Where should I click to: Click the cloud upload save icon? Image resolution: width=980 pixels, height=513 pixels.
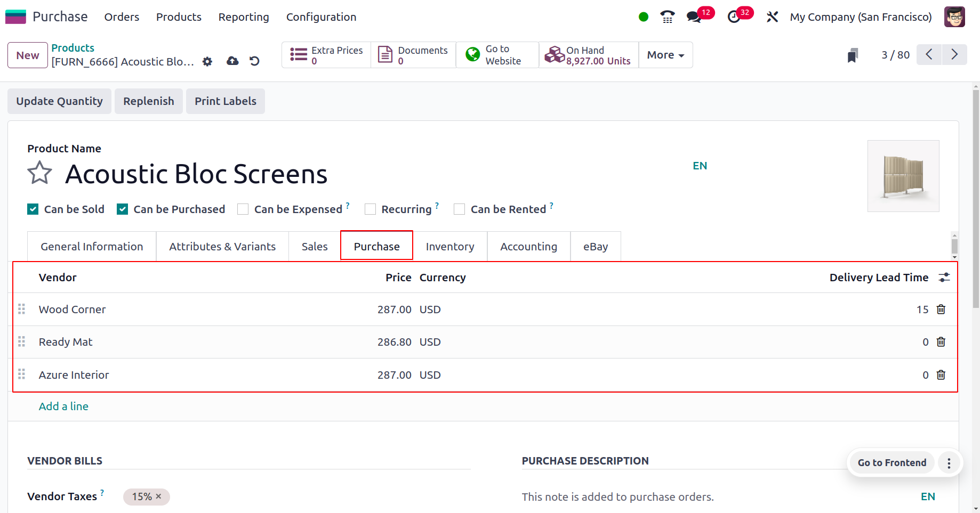point(232,61)
